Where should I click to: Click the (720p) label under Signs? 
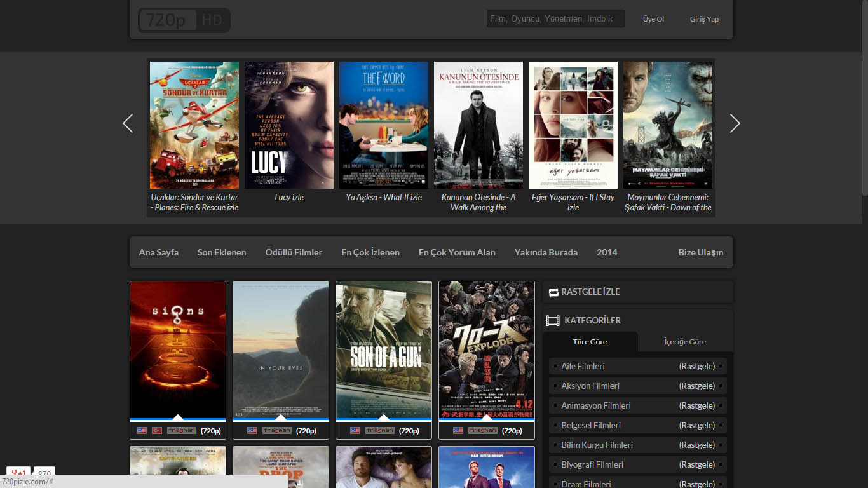[x=211, y=431]
